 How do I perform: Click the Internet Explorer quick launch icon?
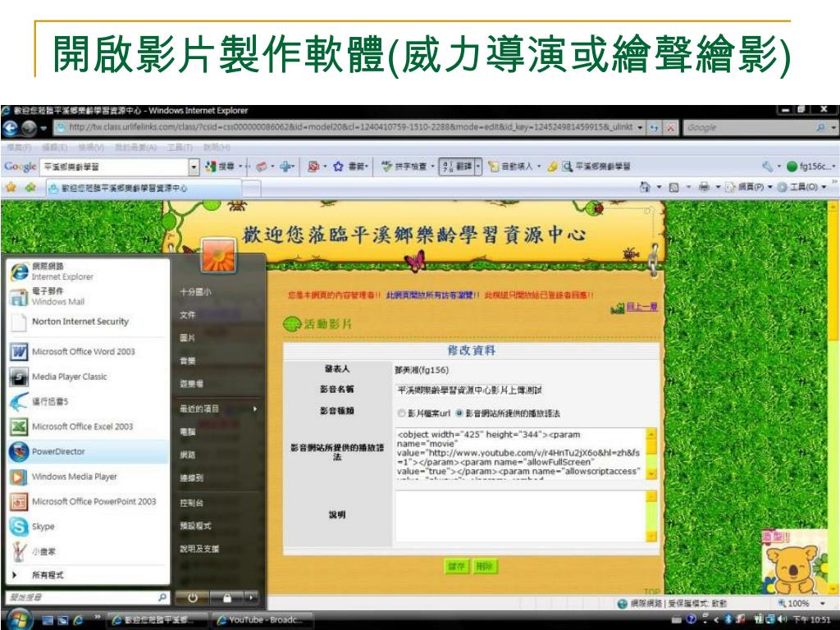78,620
